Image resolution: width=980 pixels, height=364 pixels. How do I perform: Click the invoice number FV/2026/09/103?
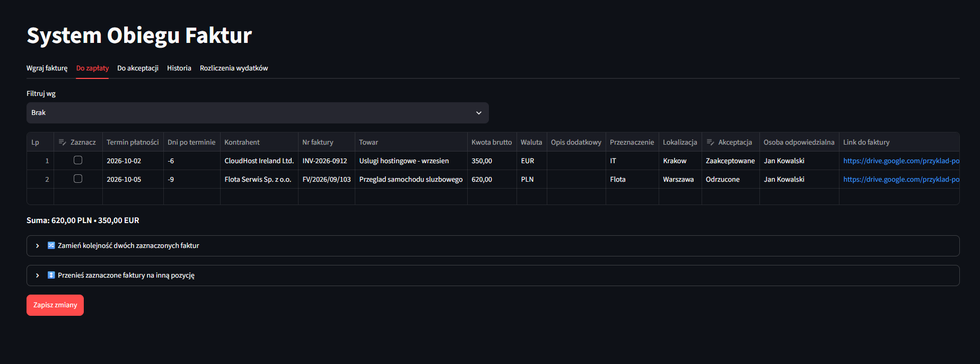click(327, 179)
